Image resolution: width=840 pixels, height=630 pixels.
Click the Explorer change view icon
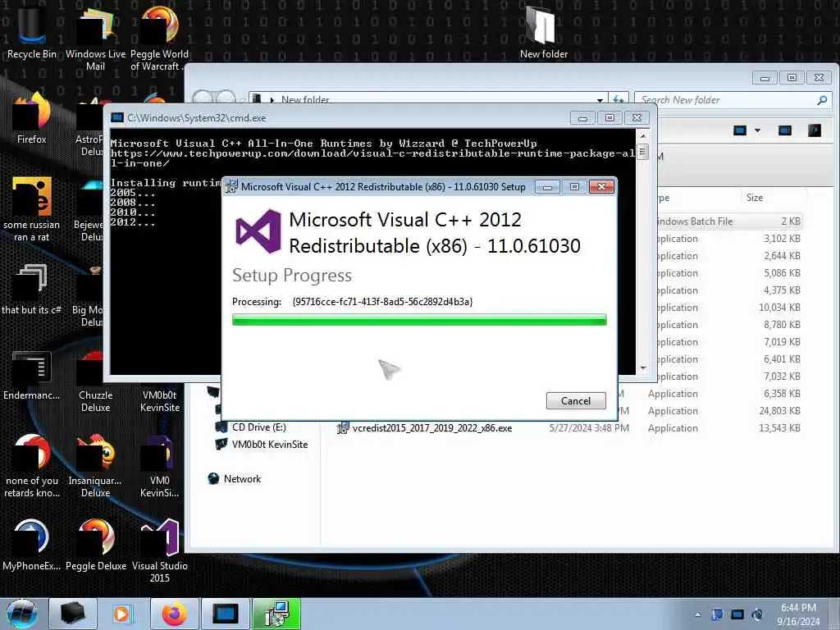click(x=740, y=130)
